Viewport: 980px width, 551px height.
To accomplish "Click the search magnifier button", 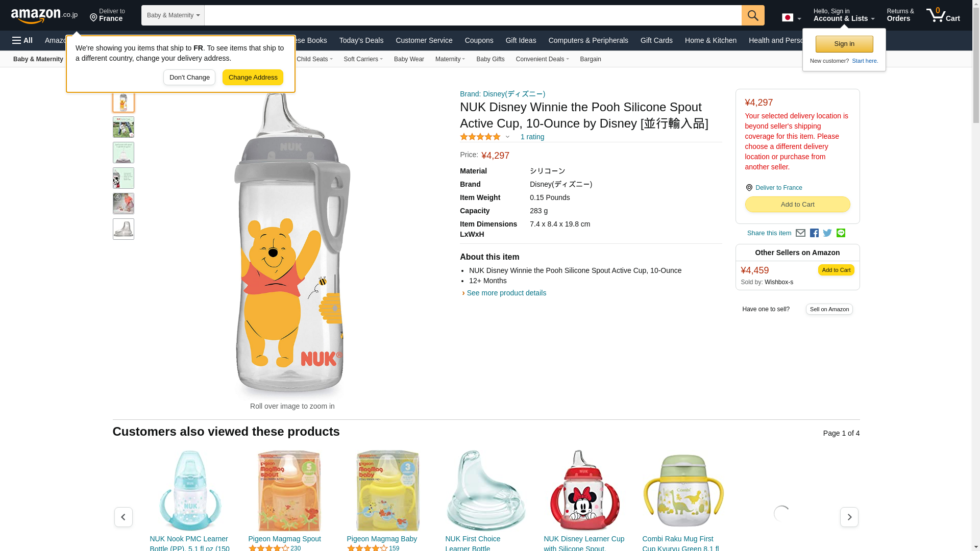I will (x=752, y=15).
